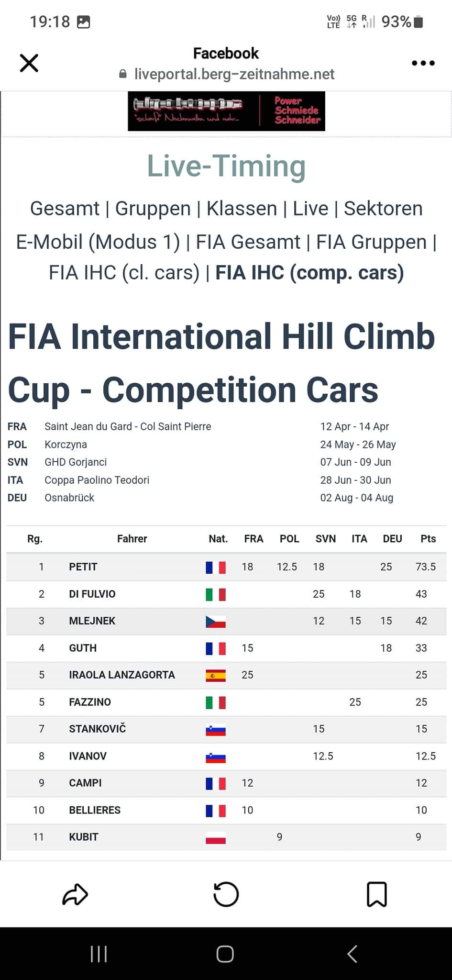Image resolution: width=452 pixels, height=980 pixels.
Task: Close the in-app browser with X
Action: coord(29,63)
